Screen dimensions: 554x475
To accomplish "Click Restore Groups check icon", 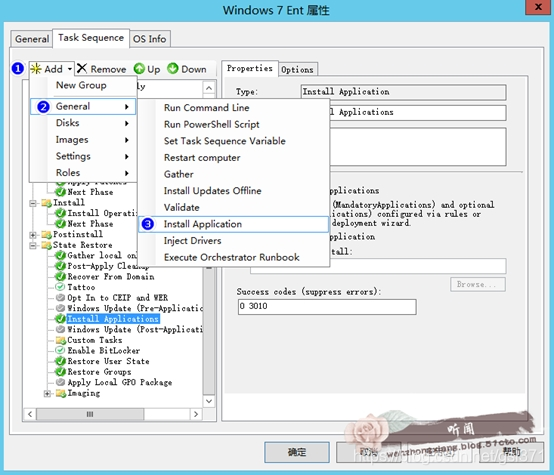I will [61, 372].
